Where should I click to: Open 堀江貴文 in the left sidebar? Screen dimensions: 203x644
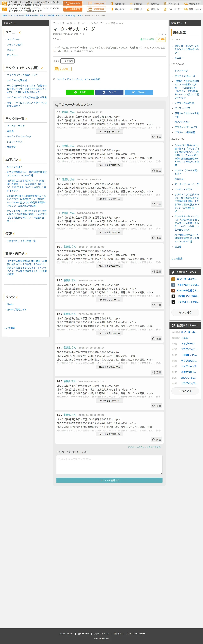11,147
